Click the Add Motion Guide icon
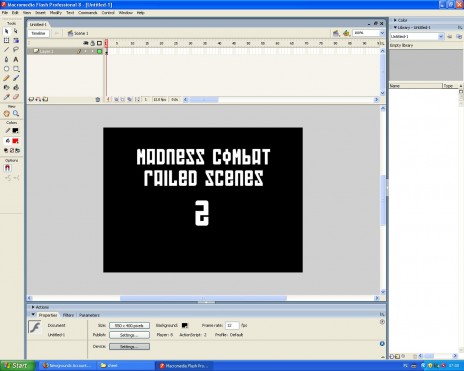The image size is (464, 371). click(38, 99)
